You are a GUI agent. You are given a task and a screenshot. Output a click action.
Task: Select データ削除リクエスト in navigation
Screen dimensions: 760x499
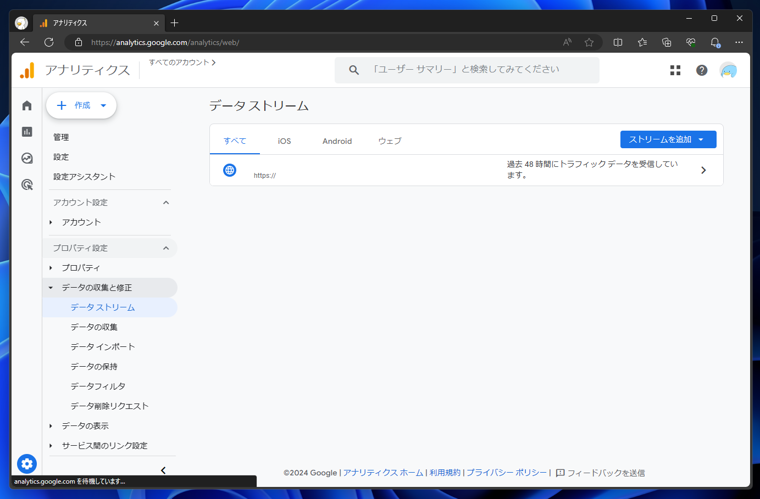click(x=110, y=406)
